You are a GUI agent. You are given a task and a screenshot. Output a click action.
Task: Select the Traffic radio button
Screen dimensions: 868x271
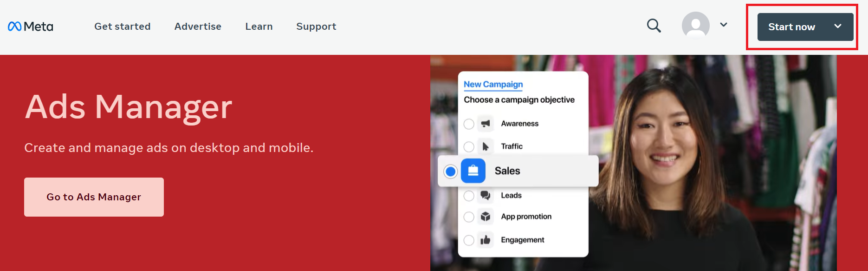(469, 147)
